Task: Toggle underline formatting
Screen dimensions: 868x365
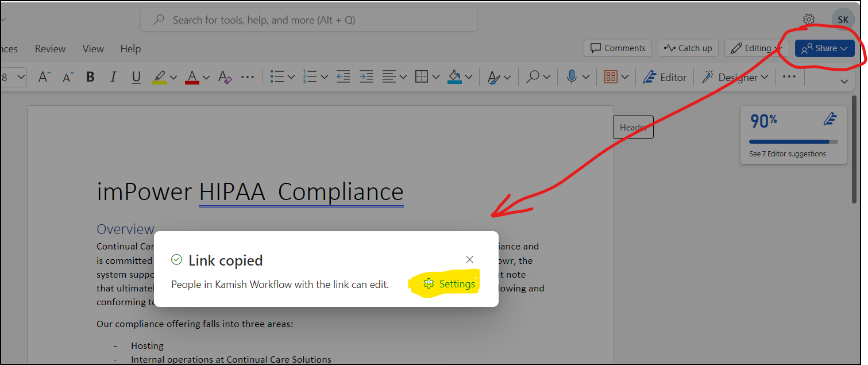Action: tap(136, 77)
